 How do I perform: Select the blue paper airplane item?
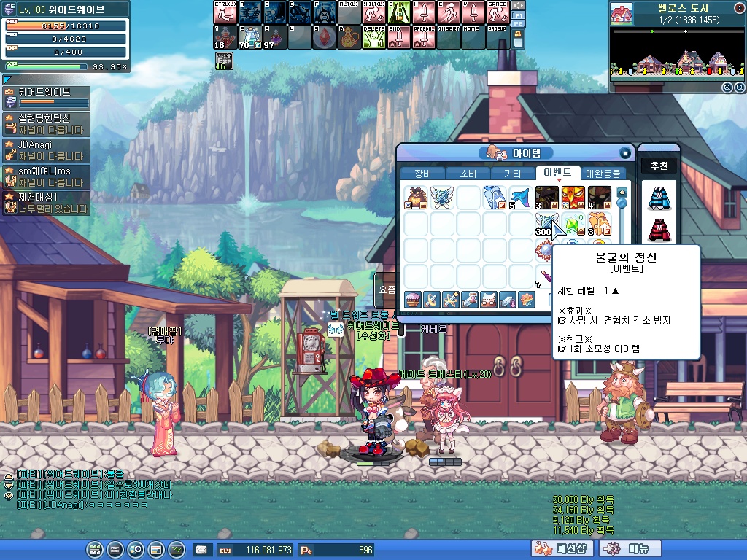point(519,198)
